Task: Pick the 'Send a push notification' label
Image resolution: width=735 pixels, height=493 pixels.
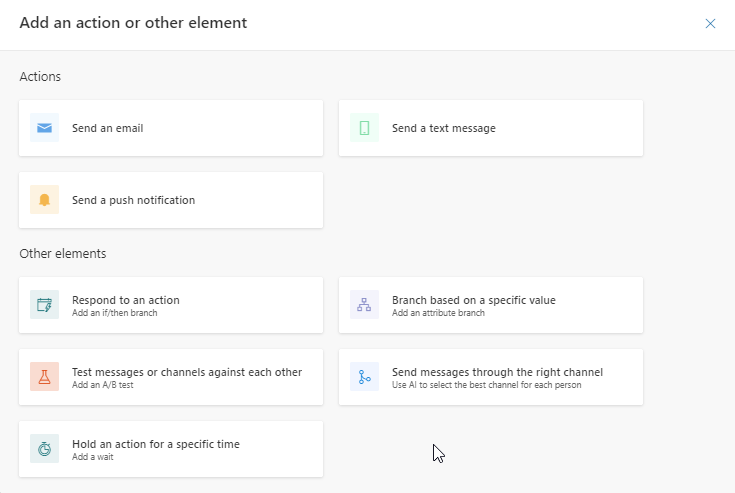Action: [133, 200]
